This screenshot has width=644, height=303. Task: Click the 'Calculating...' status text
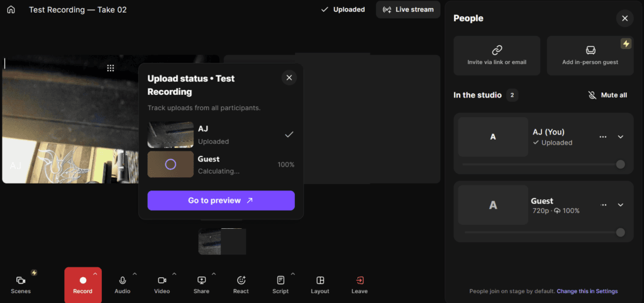[x=218, y=171]
